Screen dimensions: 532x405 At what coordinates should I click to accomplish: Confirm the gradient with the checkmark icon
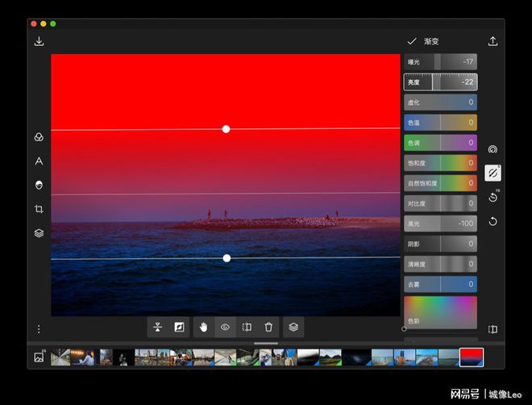click(412, 41)
